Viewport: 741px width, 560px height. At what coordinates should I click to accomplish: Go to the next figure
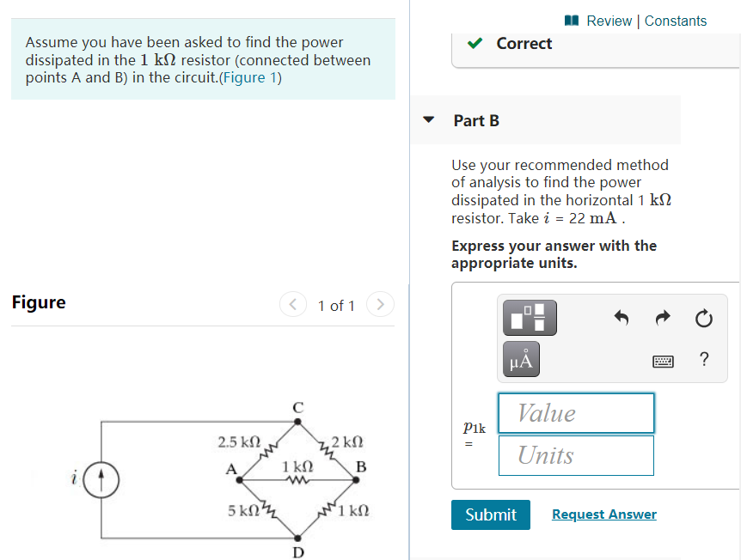click(x=380, y=304)
